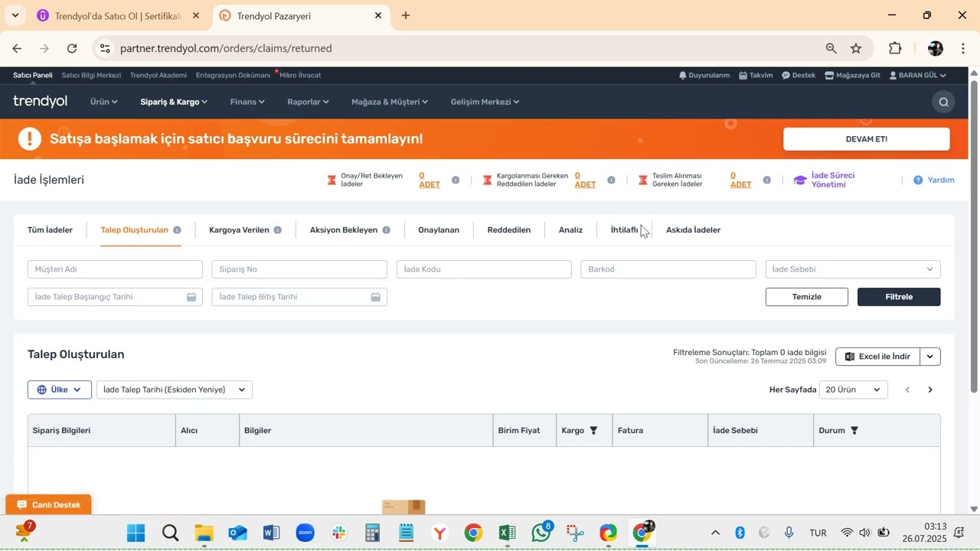Click info icon next to Kargoya Verilen tab

278,230
